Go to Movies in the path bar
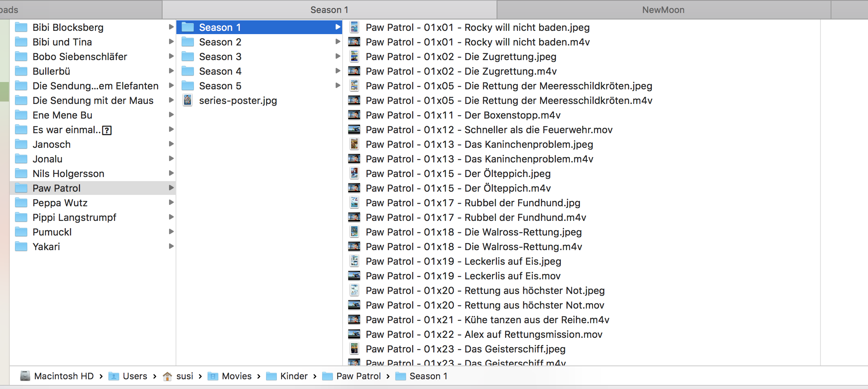Viewport: 868px width, 389px height. (230, 376)
